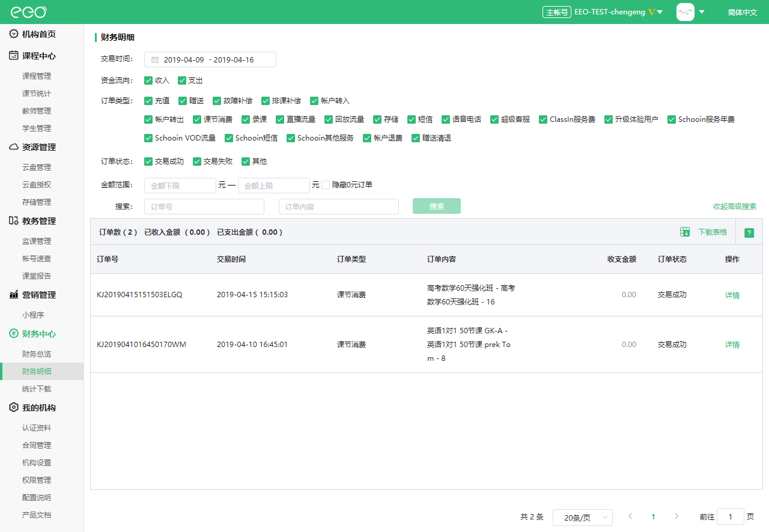The width and height of the screenshot is (769, 532).
Task: Toggle the 帐户退费 checkbox
Action: [367, 138]
